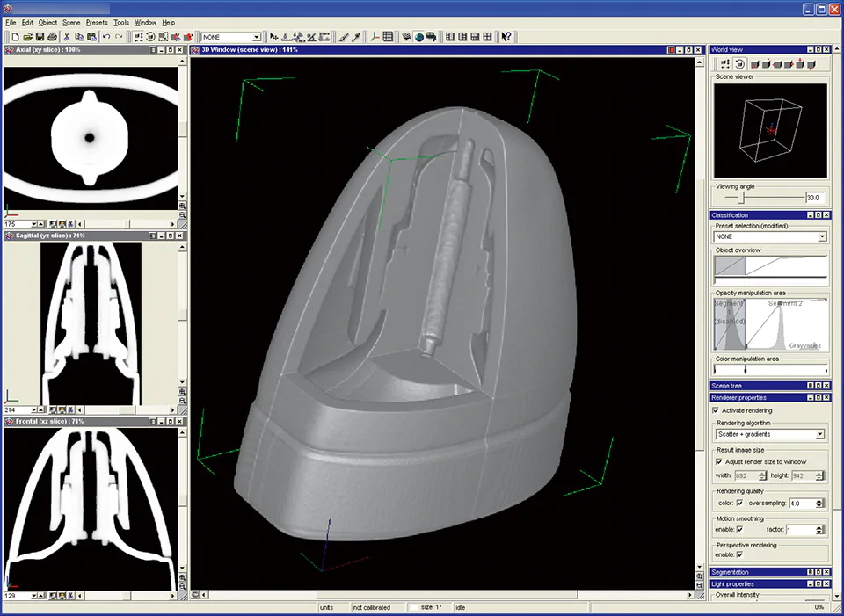Click the context help arrow icon
This screenshot has height=616, width=844.
click(x=506, y=37)
